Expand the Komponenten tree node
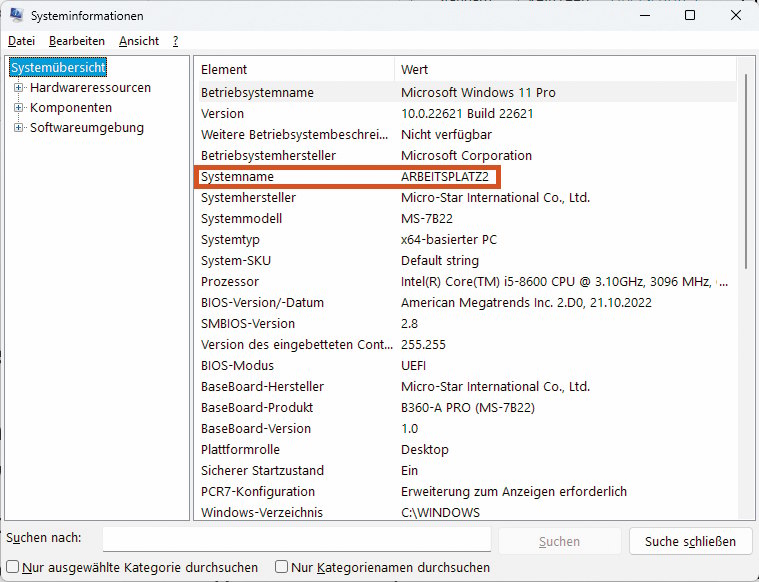 [x=18, y=108]
